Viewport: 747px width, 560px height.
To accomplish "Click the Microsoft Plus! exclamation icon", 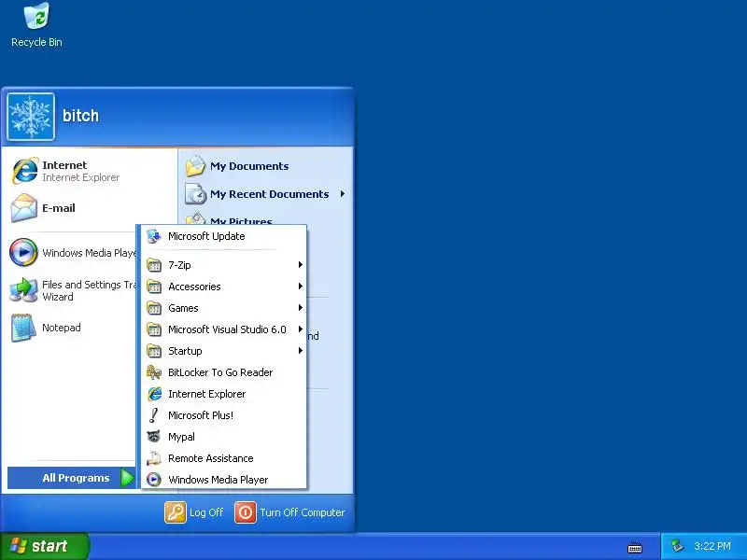I will pyautogui.click(x=153, y=415).
